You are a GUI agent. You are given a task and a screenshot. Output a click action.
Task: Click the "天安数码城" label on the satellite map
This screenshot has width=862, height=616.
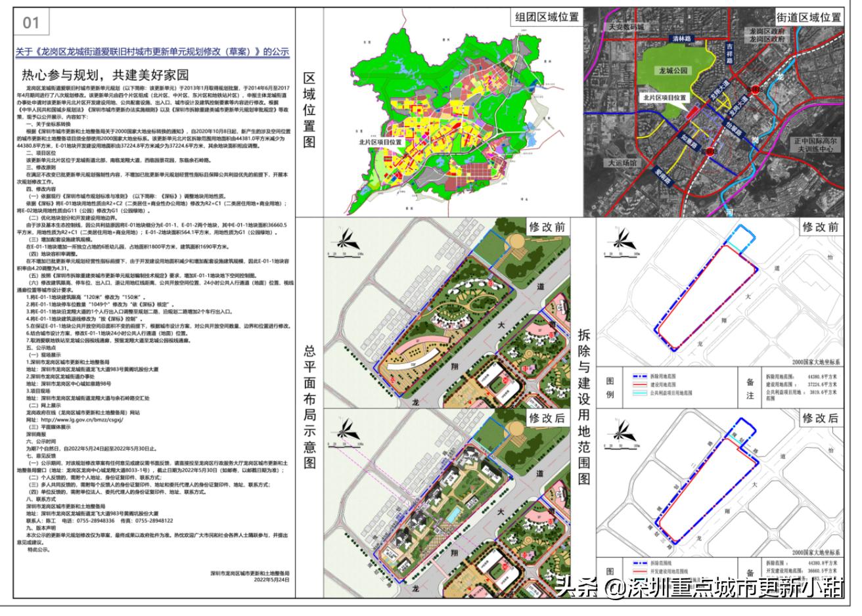click(627, 28)
